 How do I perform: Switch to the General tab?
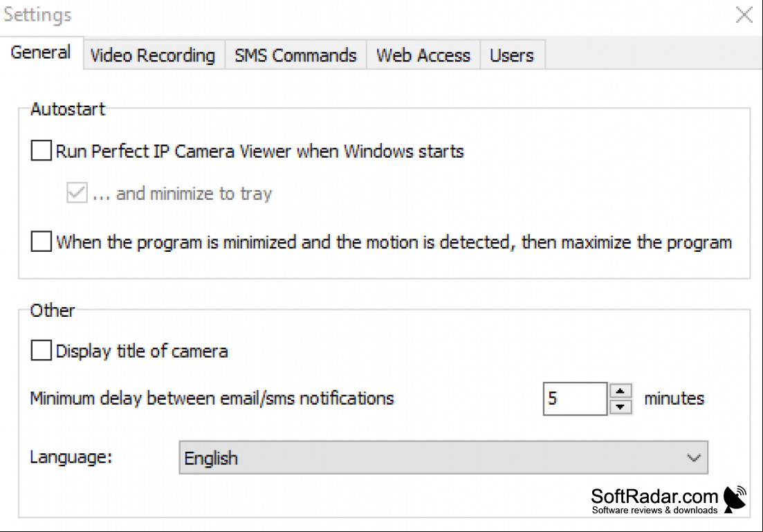(41, 53)
